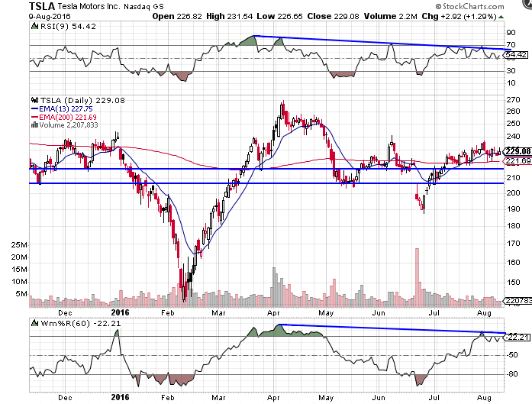Click the RSI(9) 54.42 panel label
The height and width of the screenshot is (404, 532).
click(x=68, y=26)
